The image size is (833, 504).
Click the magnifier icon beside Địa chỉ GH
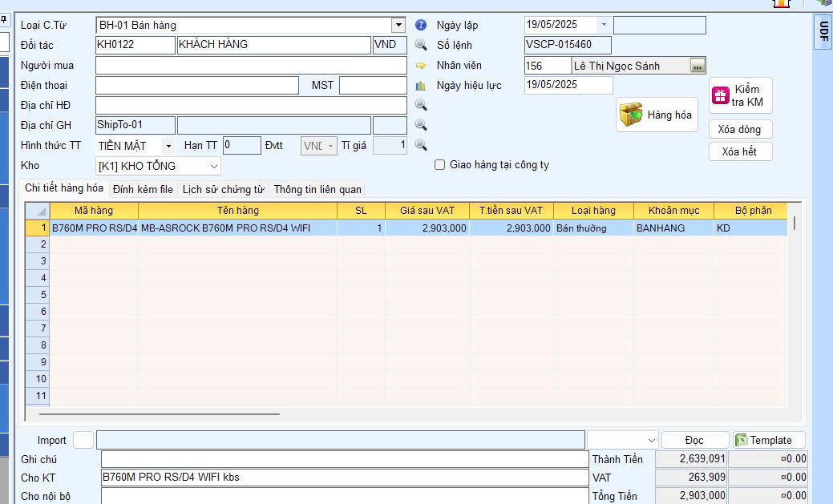coord(421,125)
